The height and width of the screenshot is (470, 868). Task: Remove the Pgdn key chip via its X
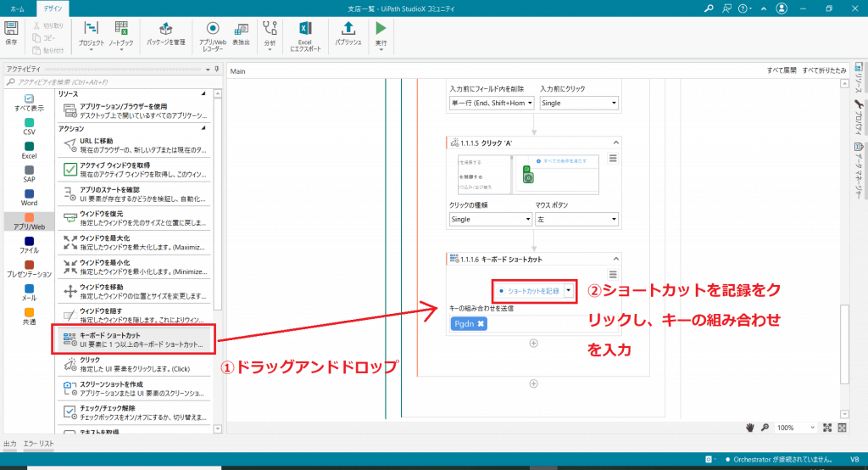[481, 324]
